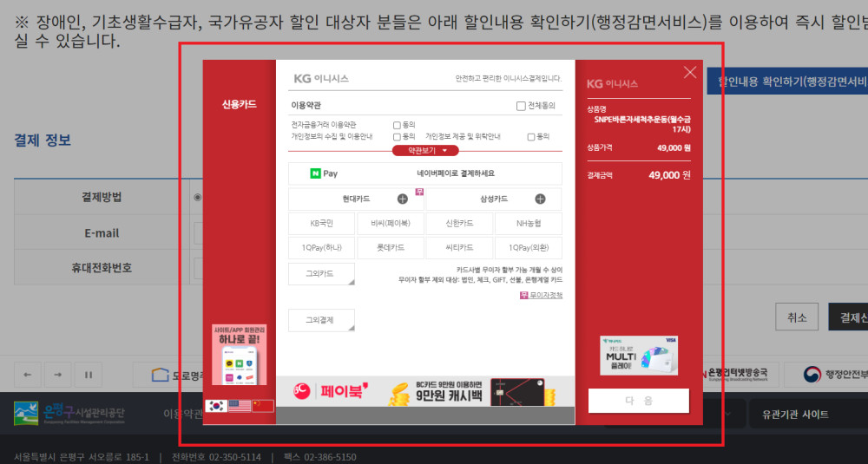The height and width of the screenshot is (464, 868).
Task: Switch language with the US flag icon
Action: click(x=240, y=406)
